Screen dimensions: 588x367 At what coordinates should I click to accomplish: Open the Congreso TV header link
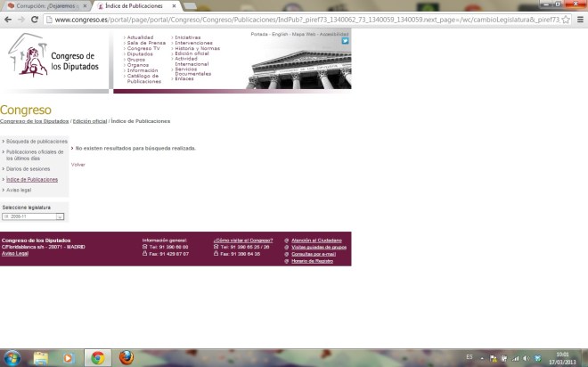pos(143,47)
